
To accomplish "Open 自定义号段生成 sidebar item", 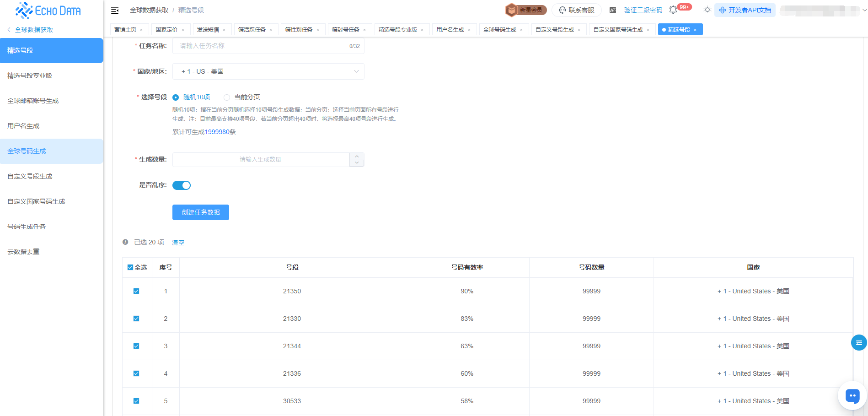I will tap(52, 176).
